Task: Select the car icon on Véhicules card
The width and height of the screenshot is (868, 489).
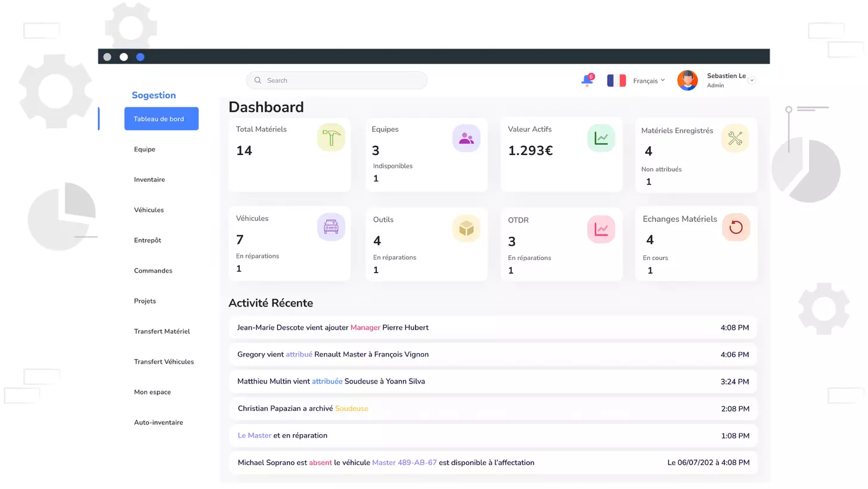Action: point(331,227)
